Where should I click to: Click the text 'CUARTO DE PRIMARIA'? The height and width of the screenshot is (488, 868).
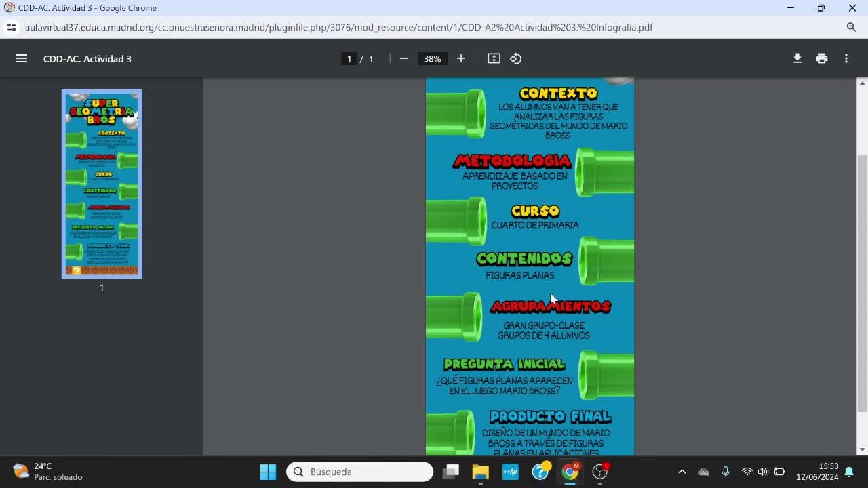click(x=535, y=225)
